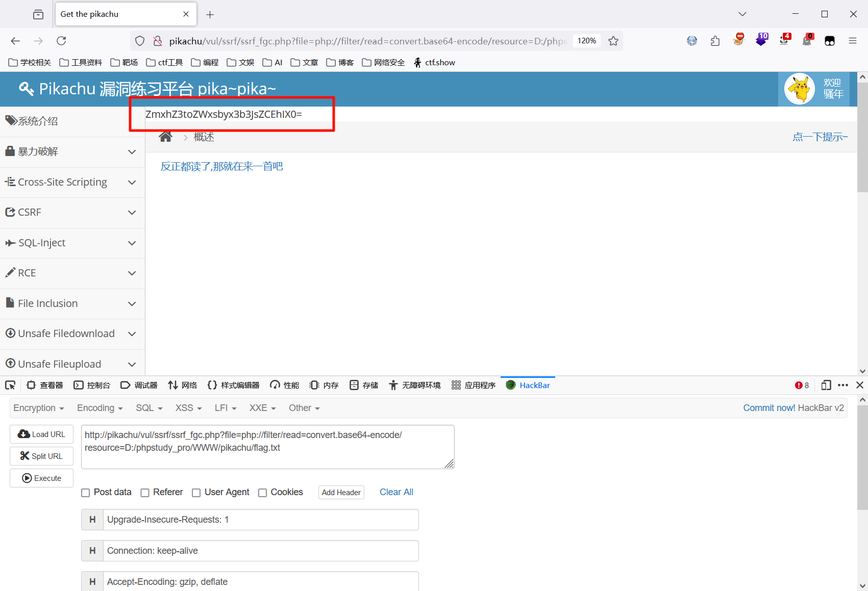Open the XSS dropdown in HackBar
Image resolution: width=868 pixels, height=591 pixels.
189,408
